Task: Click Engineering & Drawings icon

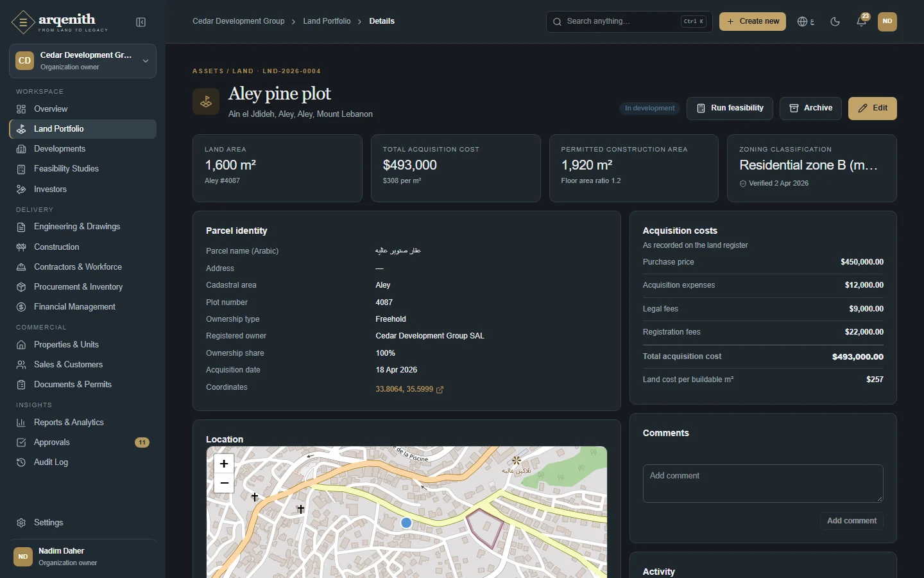Action: click(x=21, y=227)
